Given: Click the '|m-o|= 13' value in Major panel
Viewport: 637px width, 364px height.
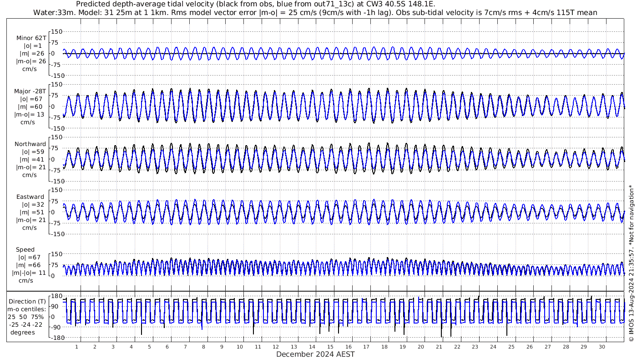Looking at the screenshot, I should pos(30,114).
